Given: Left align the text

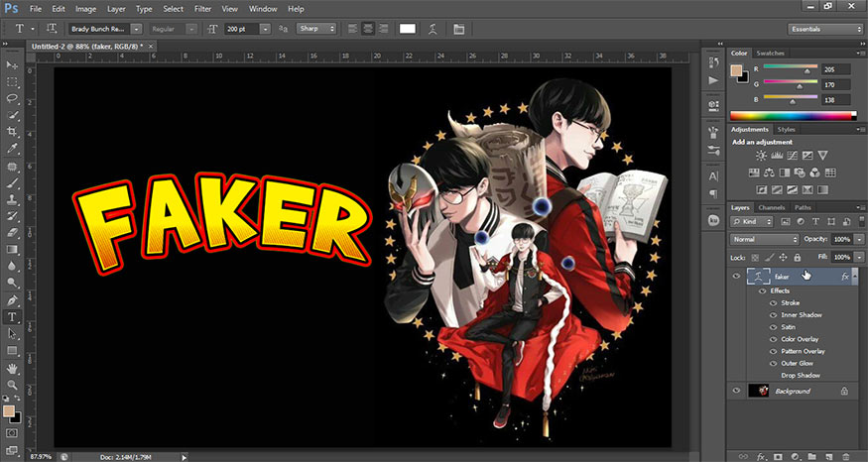Looking at the screenshot, I should point(352,29).
